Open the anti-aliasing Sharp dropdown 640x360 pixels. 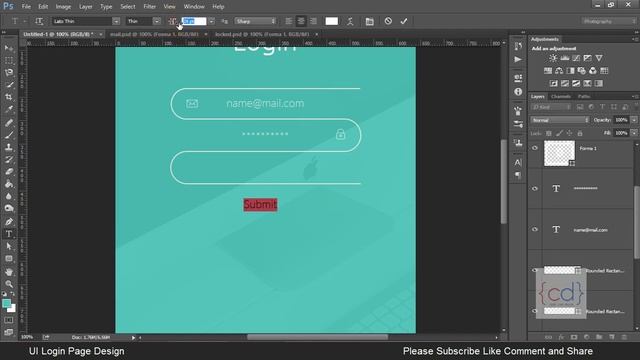[x=256, y=21]
